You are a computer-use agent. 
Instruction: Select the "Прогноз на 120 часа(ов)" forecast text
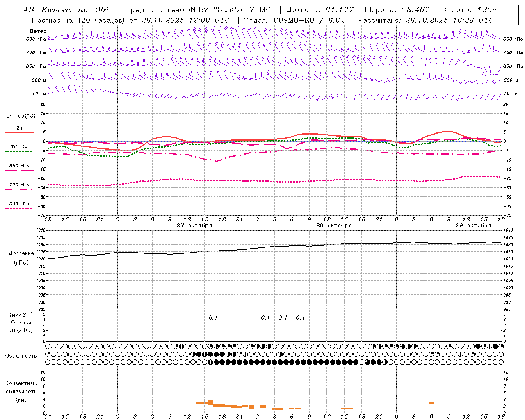click(80, 20)
